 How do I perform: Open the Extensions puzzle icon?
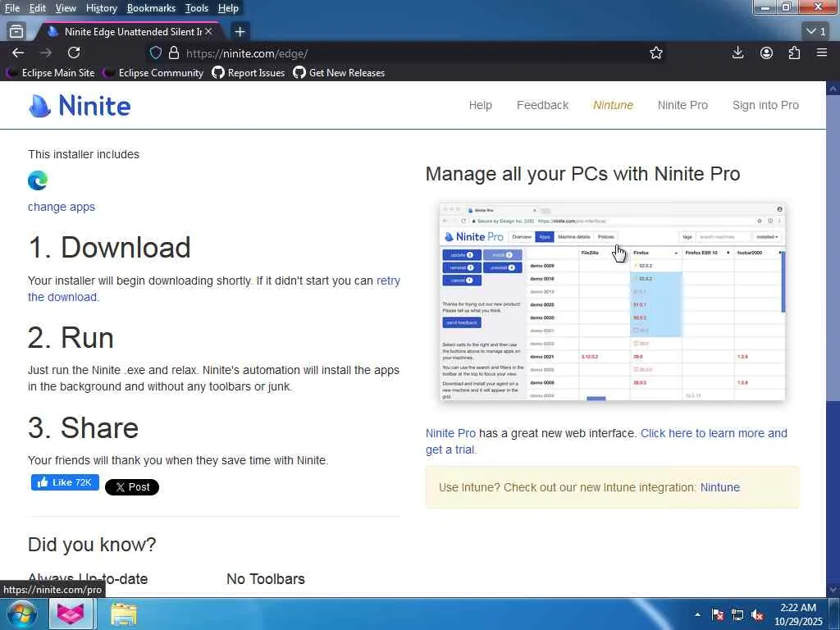click(794, 52)
